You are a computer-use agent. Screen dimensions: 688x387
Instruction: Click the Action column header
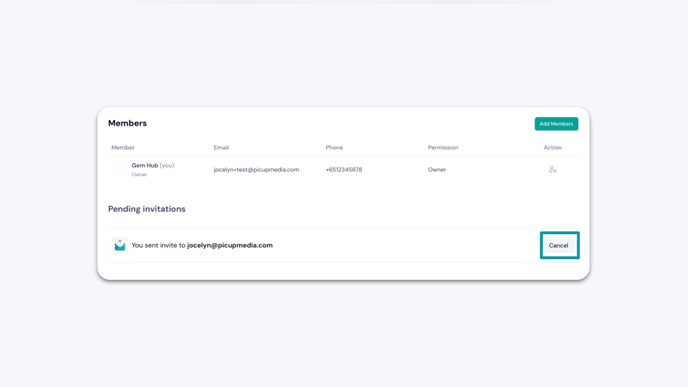coord(552,147)
